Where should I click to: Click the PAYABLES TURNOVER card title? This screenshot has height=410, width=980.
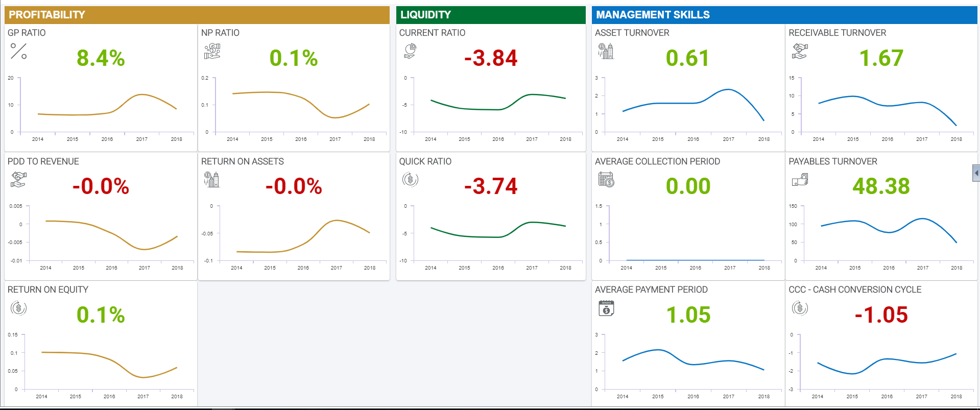(833, 161)
